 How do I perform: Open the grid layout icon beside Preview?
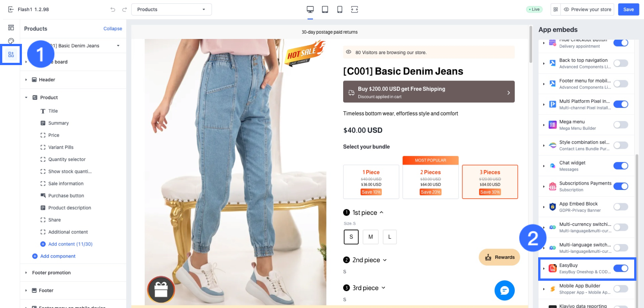556,9
